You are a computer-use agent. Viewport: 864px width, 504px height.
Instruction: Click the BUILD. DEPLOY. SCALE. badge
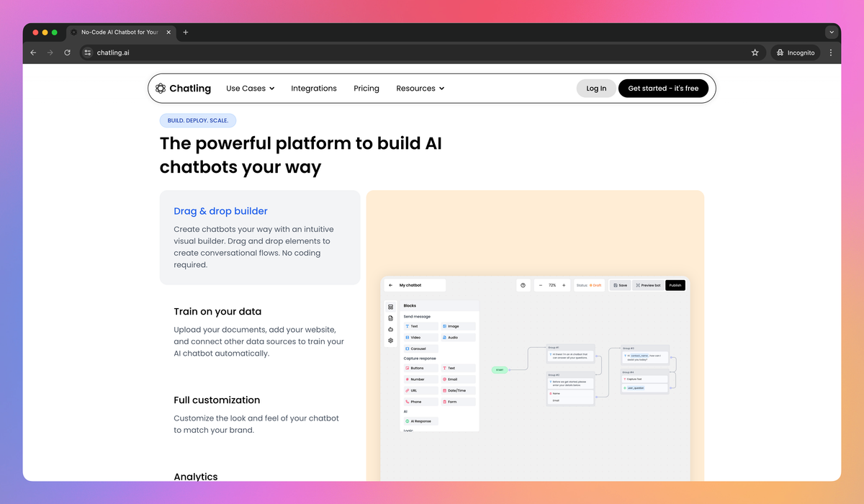198,121
